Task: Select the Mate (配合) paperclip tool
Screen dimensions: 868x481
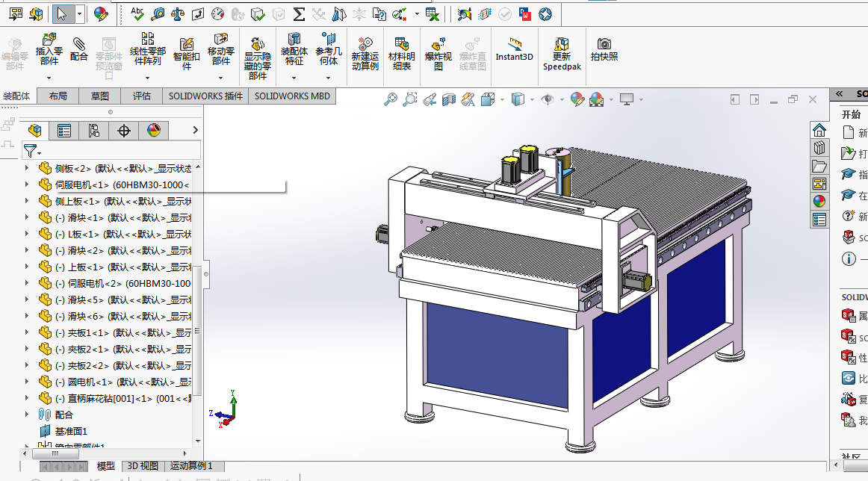Action: click(x=79, y=43)
